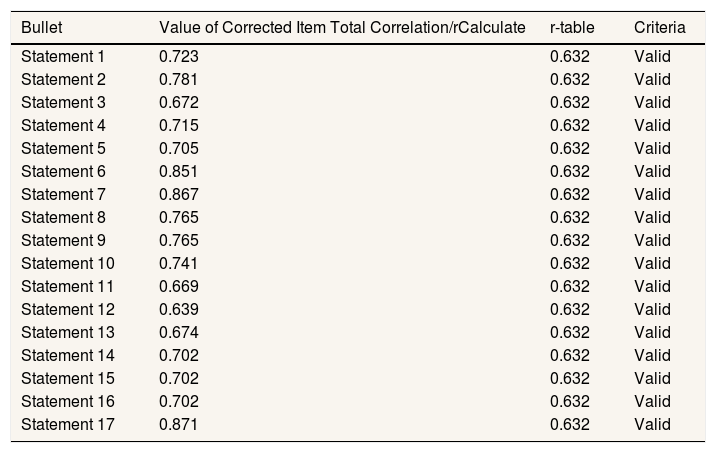Click r-table value for Statement 13
This screenshot has width=716, height=453.
570,332
